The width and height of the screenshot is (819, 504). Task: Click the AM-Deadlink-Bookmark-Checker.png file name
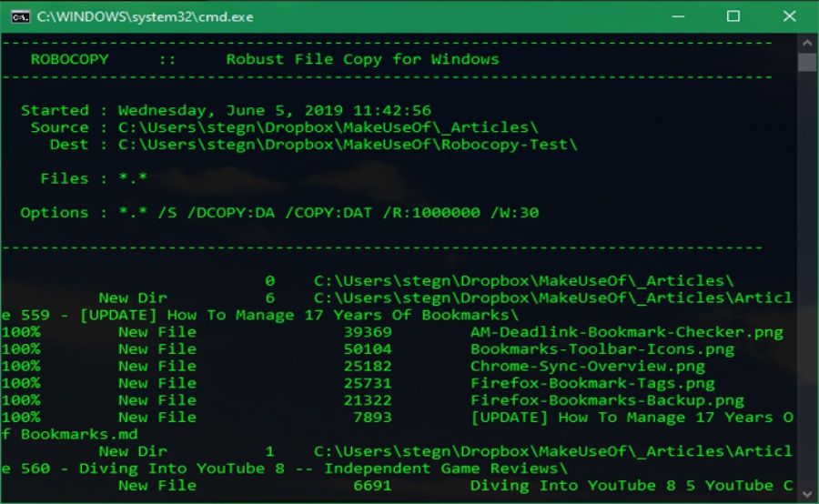click(x=626, y=332)
